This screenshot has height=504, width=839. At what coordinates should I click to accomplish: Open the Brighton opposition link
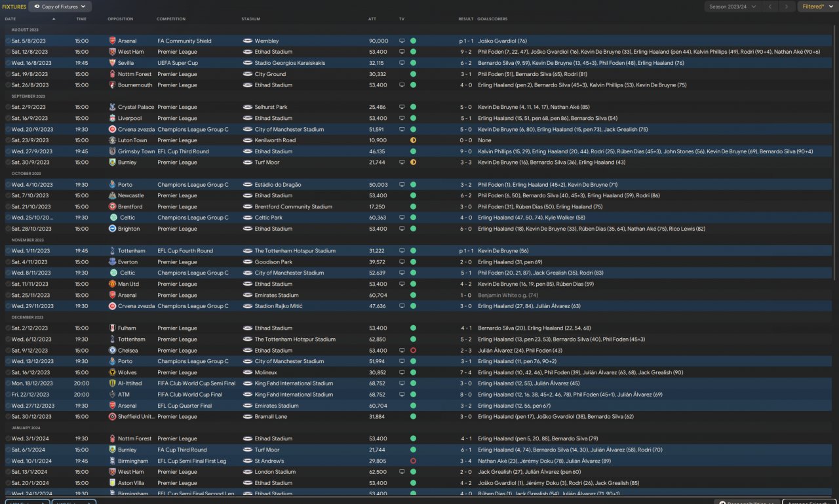click(129, 229)
